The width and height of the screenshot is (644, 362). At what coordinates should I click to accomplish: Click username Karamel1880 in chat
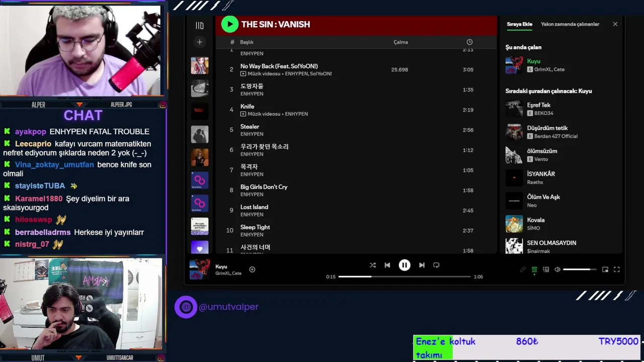39,199
